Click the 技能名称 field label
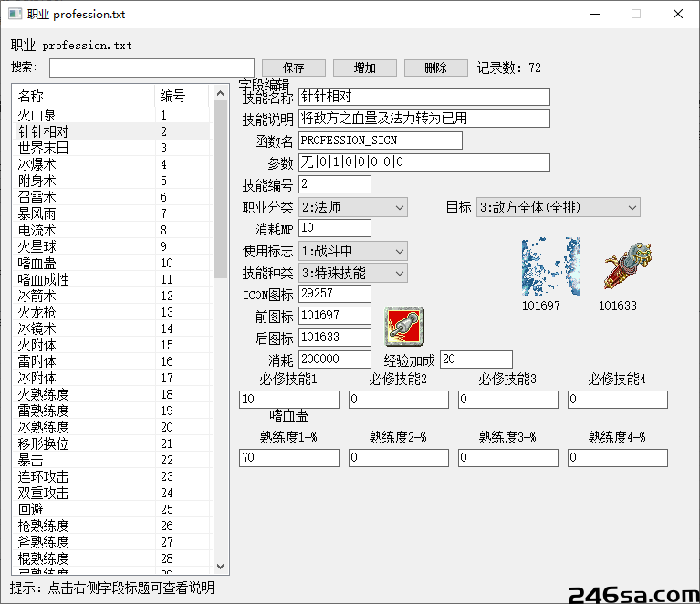700x604 pixels. click(x=267, y=98)
